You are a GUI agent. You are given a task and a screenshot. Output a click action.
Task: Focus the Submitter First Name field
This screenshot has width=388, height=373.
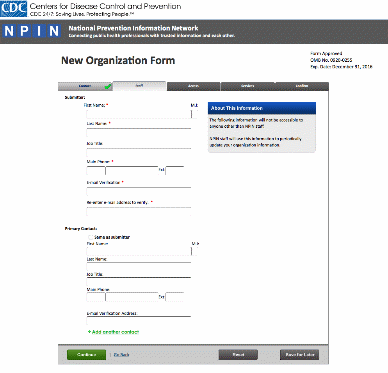pos(139,114)
